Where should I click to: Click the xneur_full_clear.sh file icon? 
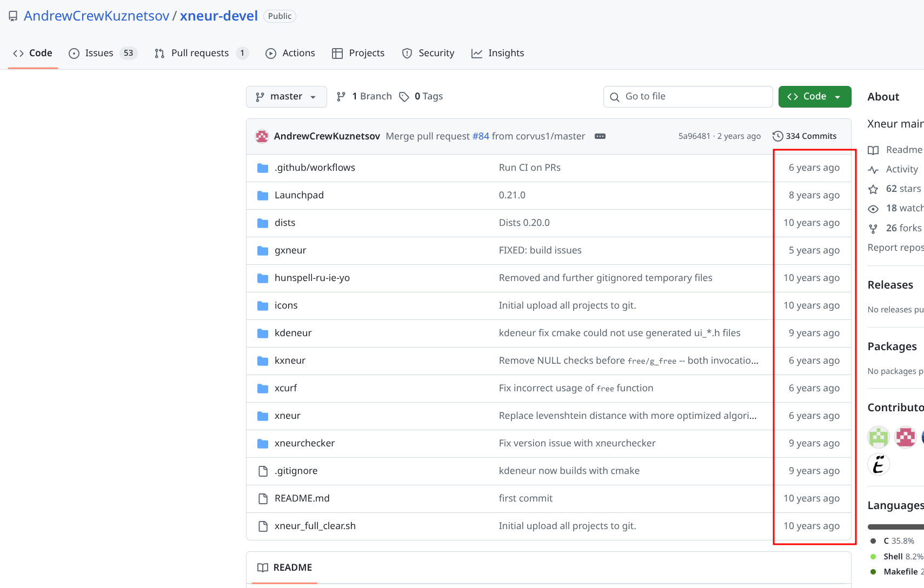263,526
